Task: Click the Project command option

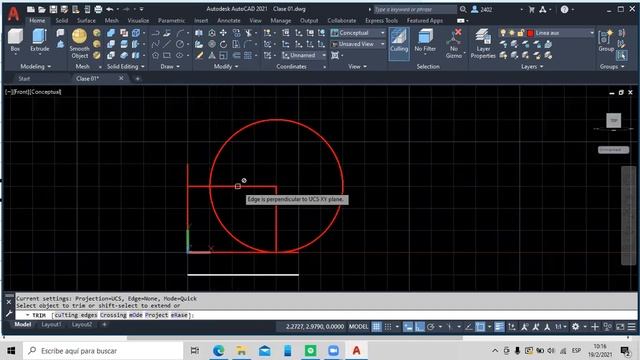Action: 156,315
